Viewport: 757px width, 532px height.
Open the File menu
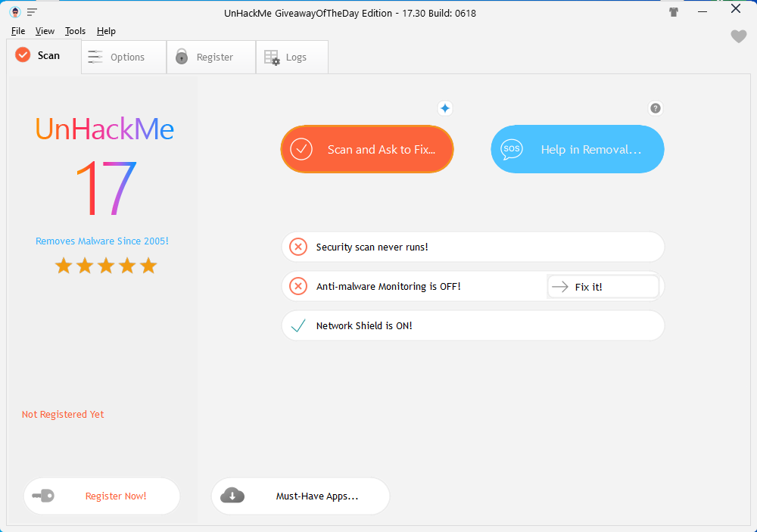pyautogui.click(x=18, y=31)
